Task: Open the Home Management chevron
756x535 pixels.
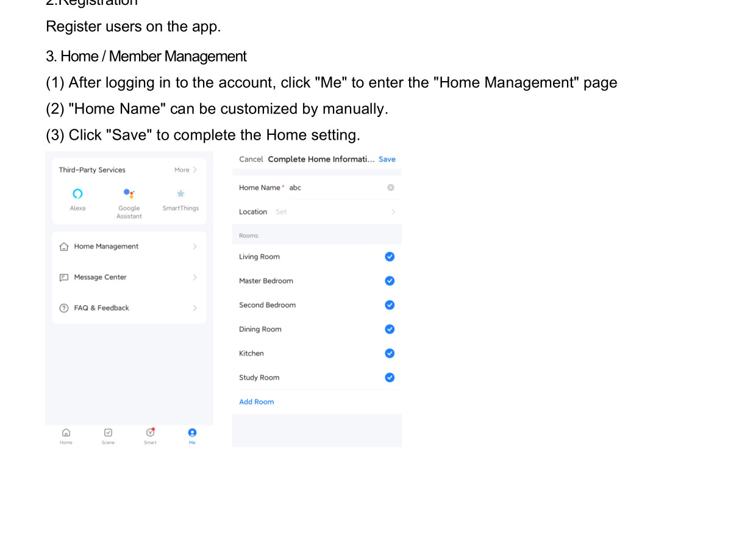Action: (194, 247)
